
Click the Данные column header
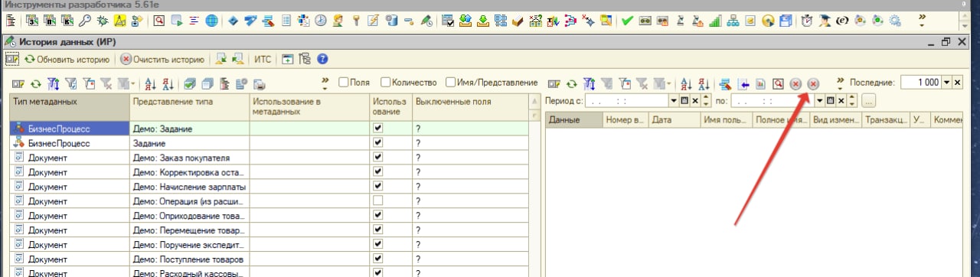[574, 120]
